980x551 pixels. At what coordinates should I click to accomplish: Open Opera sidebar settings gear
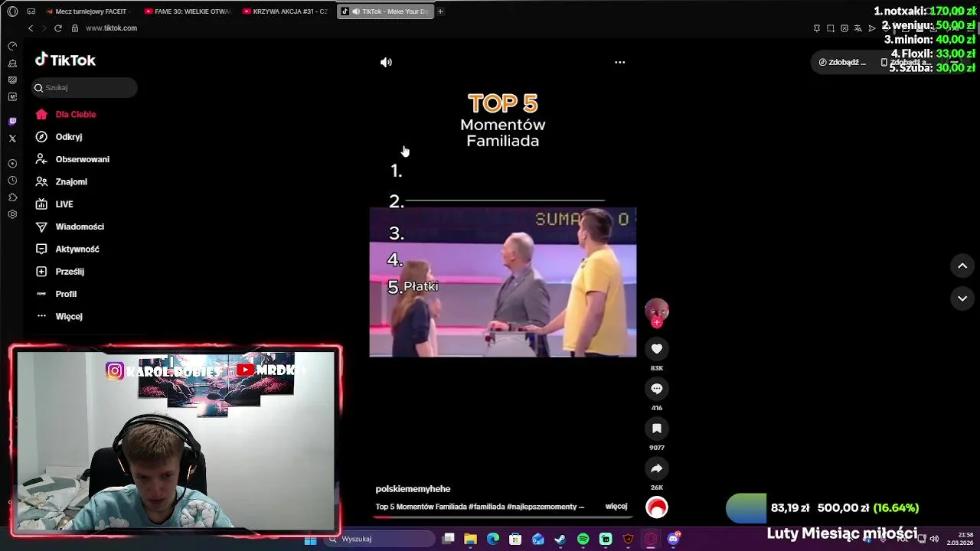12,214
